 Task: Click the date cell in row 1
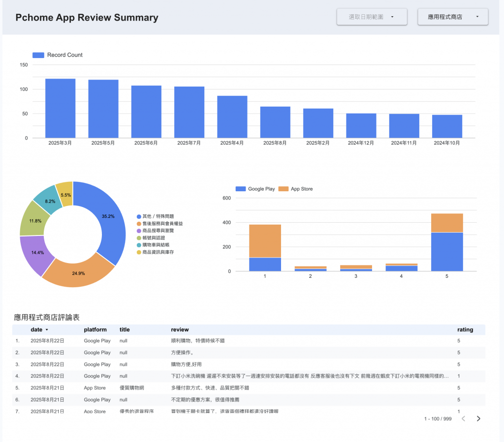click(47, 341)
